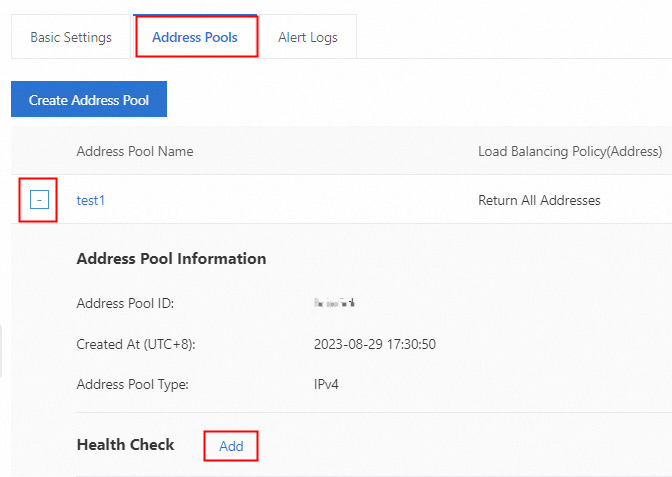Select the Address Pool Name column header

click(x=135, y=151)
